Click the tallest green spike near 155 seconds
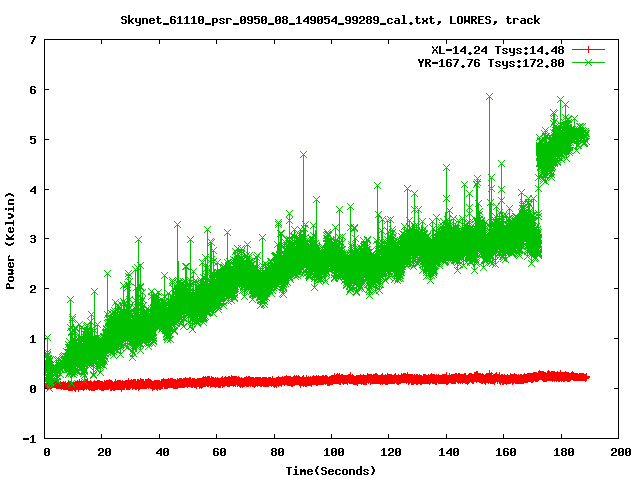The image size is (640, 480). pos(489,97)
